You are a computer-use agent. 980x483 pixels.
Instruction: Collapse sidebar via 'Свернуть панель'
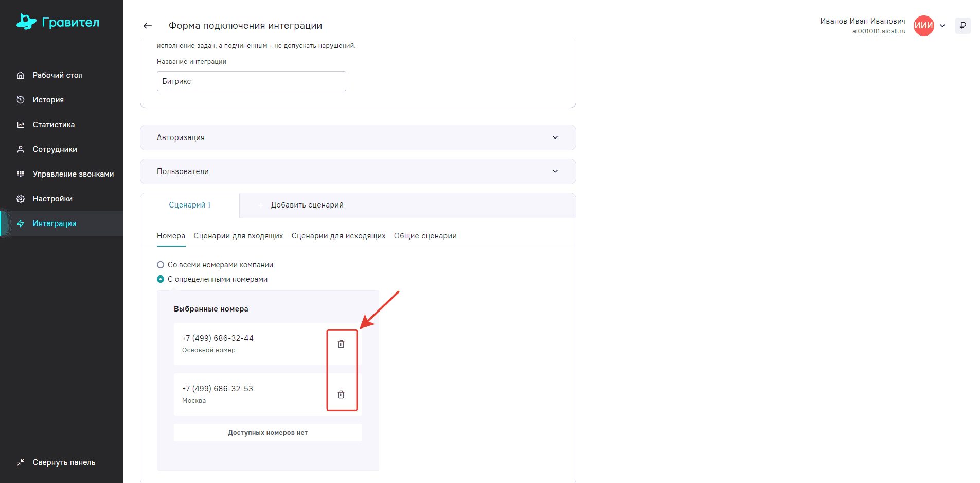(x=64, y=462)
